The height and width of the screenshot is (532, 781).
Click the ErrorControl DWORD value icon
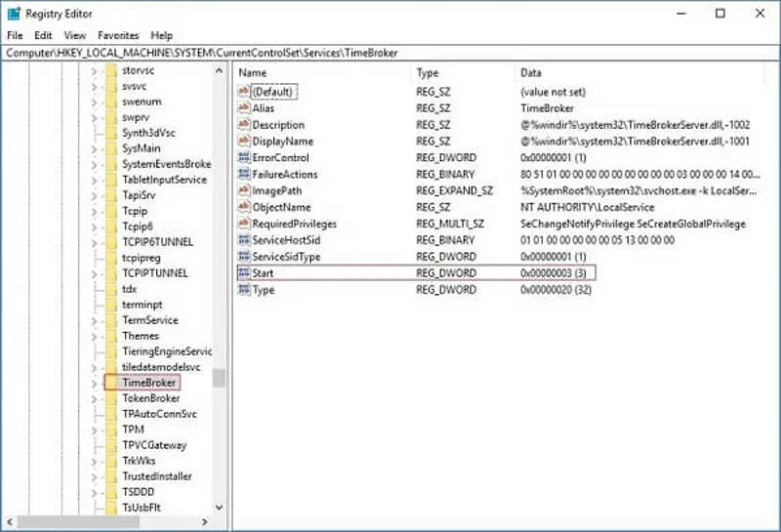[244, 157]
